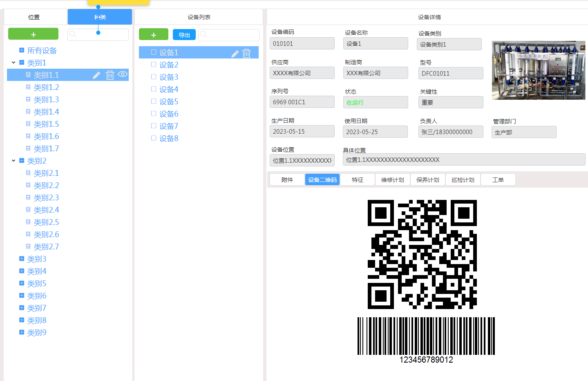Click the node icon beside 类别1.4
588x381 pixels.
pyautogui.click(x=28, y=112)
